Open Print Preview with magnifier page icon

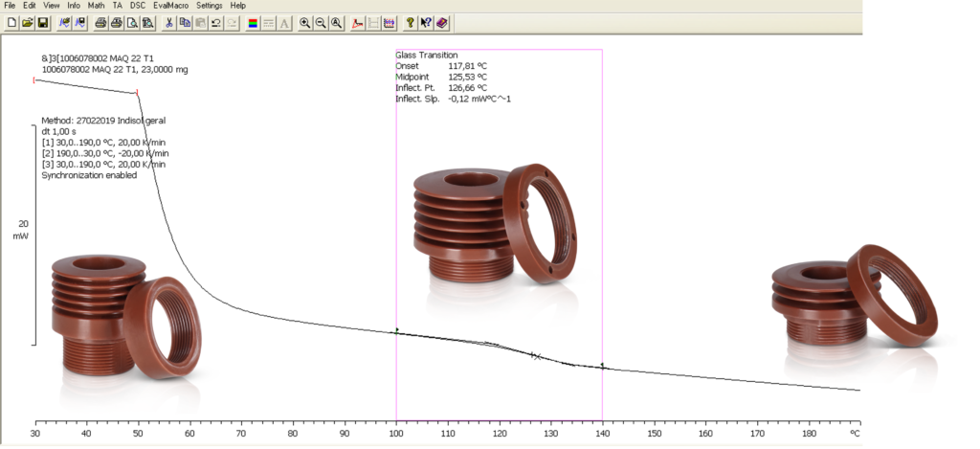tap(132, 22)
